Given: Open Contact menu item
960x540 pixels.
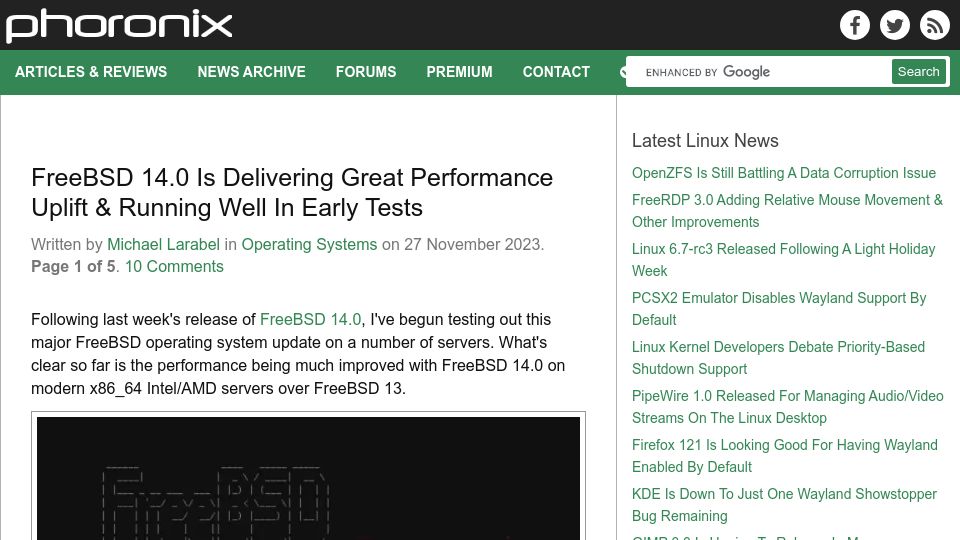Looking at the screenshot, I should coord(556,72).
